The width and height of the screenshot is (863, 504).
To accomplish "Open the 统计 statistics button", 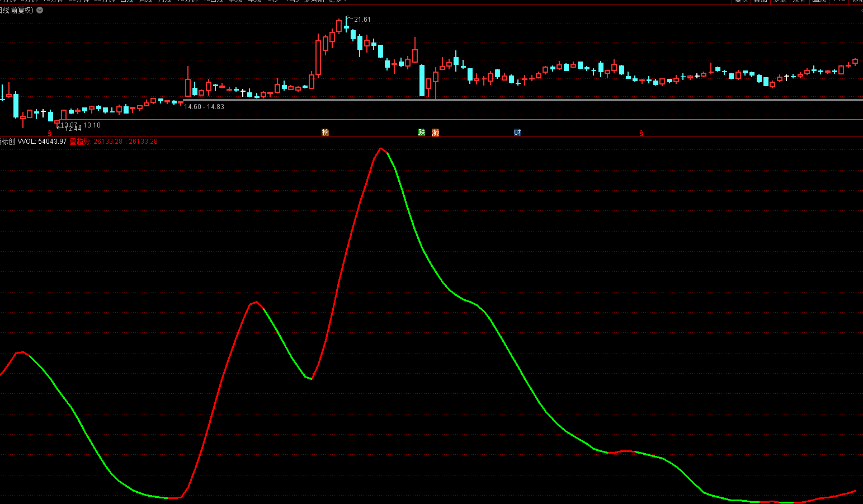I will (x=799, y=1).
